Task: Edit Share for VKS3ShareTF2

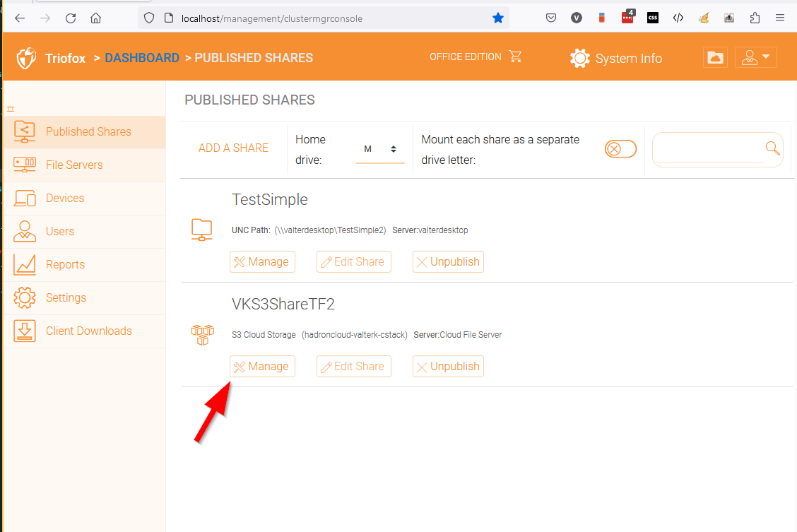Action: [x=354, y=367]
